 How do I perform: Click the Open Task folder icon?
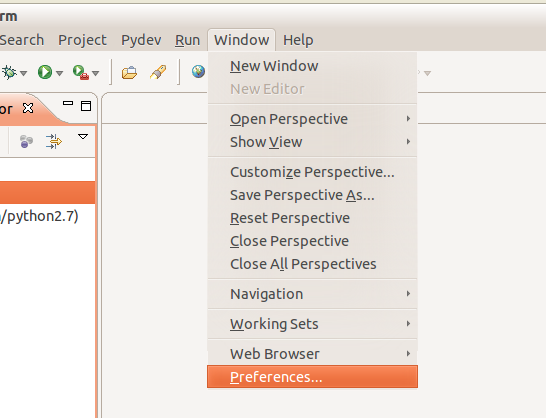pyautogui.click(x=129, y=72)
